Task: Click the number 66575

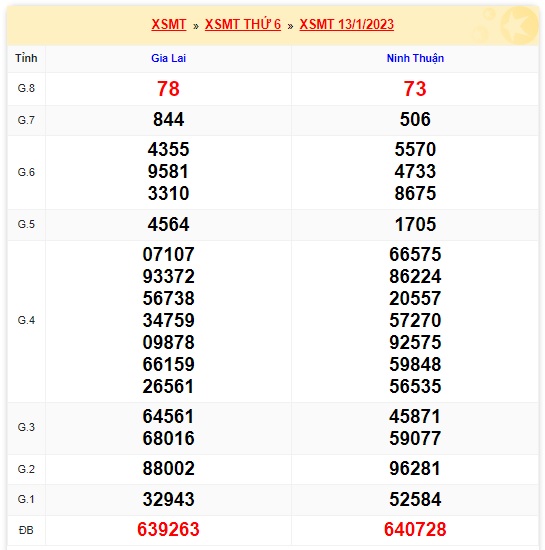Action: [x=415, y=255]
